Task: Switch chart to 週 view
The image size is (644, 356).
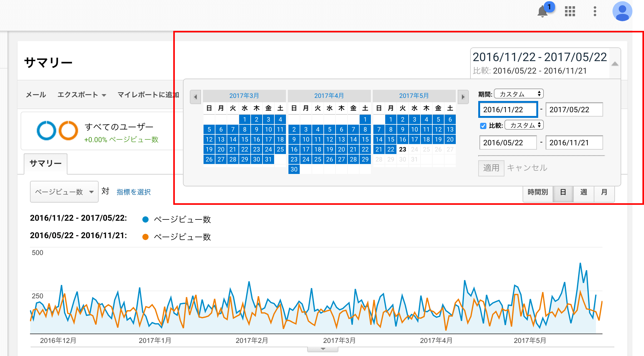Action: click(583, 192)
